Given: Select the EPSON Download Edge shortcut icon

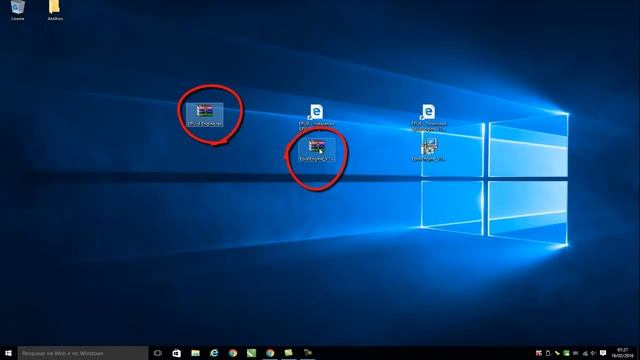Looking at the screenshot, I should click(428, 117).
